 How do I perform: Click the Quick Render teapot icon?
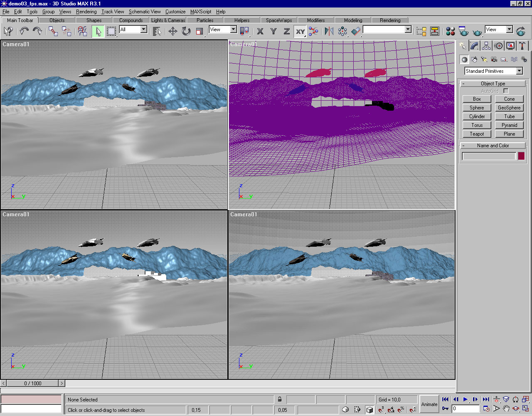click(478, 31)
